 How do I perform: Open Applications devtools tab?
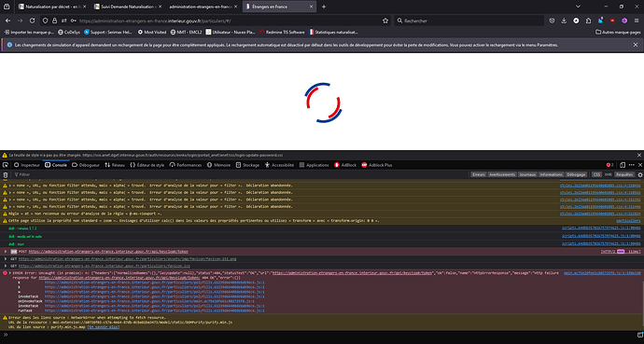315,165
